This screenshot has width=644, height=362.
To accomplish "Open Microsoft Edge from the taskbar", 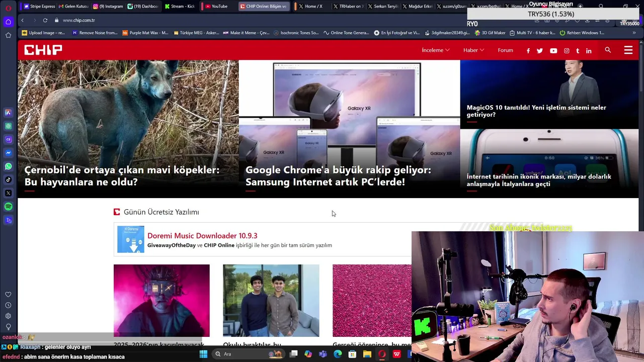I will pos(338,354).
